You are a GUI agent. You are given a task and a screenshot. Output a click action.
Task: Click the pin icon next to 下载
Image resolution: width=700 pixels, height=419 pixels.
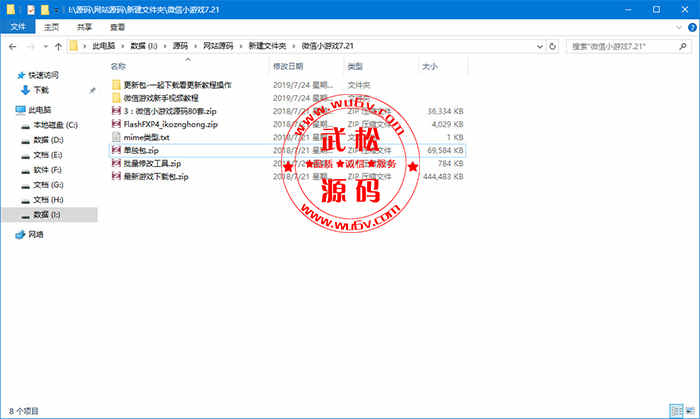pyautogui.click(x=92, y=91)
